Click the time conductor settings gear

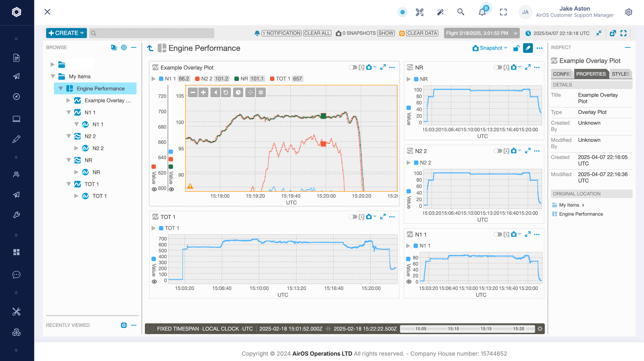(x=540, y=329)
